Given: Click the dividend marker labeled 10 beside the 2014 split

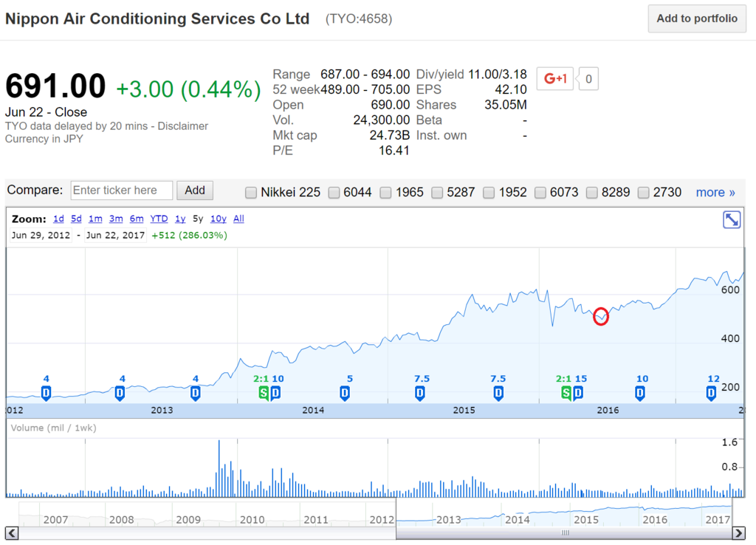Looking at the screenshot, I should 275,393.
